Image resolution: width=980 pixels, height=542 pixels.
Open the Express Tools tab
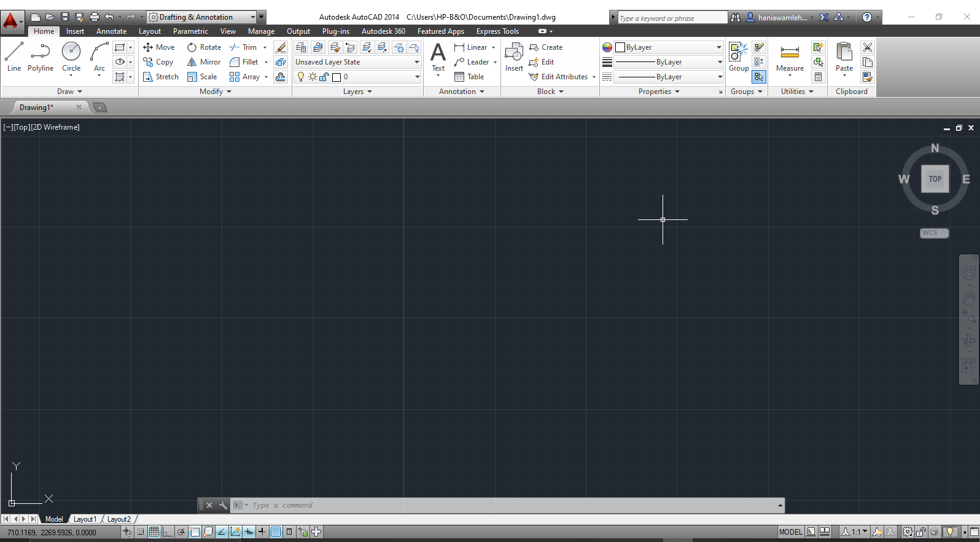tap(497, 31)
